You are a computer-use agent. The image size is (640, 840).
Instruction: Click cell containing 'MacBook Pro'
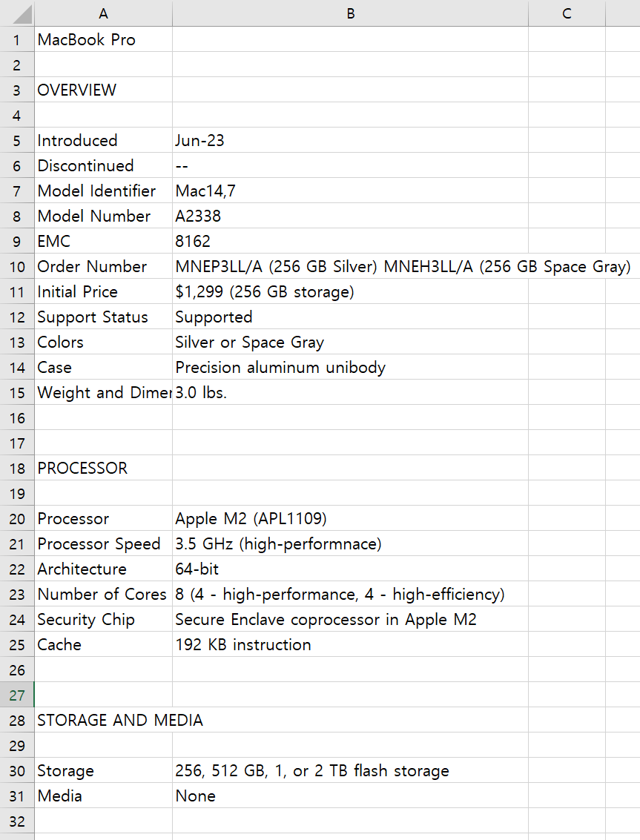click(x=103, y=39)
